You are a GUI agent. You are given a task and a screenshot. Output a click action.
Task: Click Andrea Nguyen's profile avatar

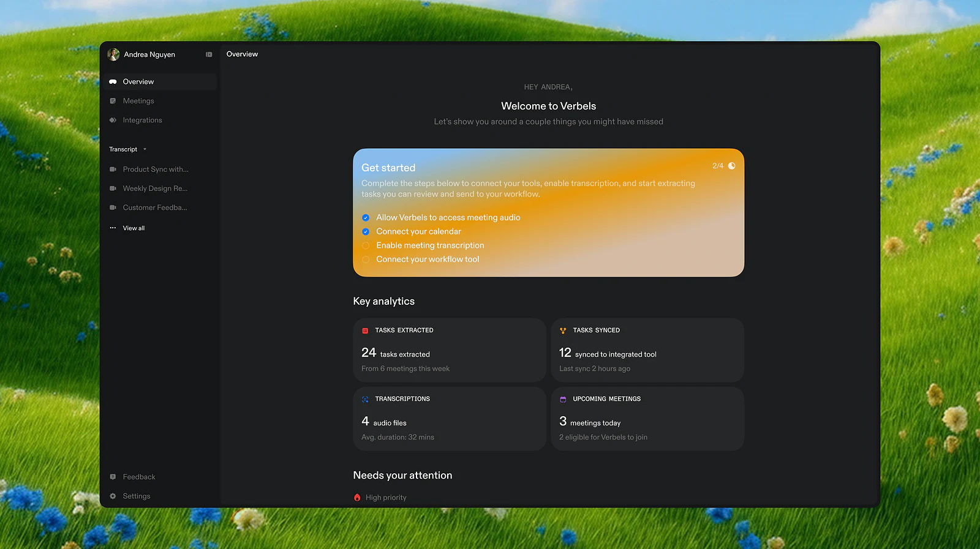113,54
